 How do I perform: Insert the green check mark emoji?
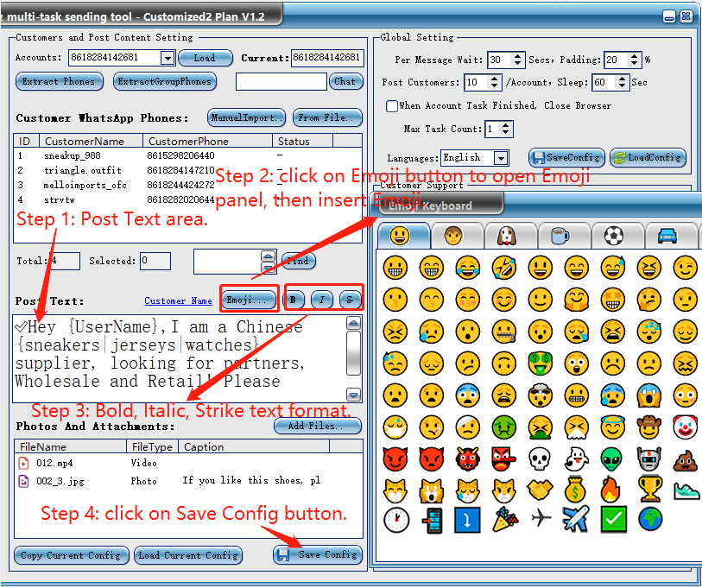point(613,519)
